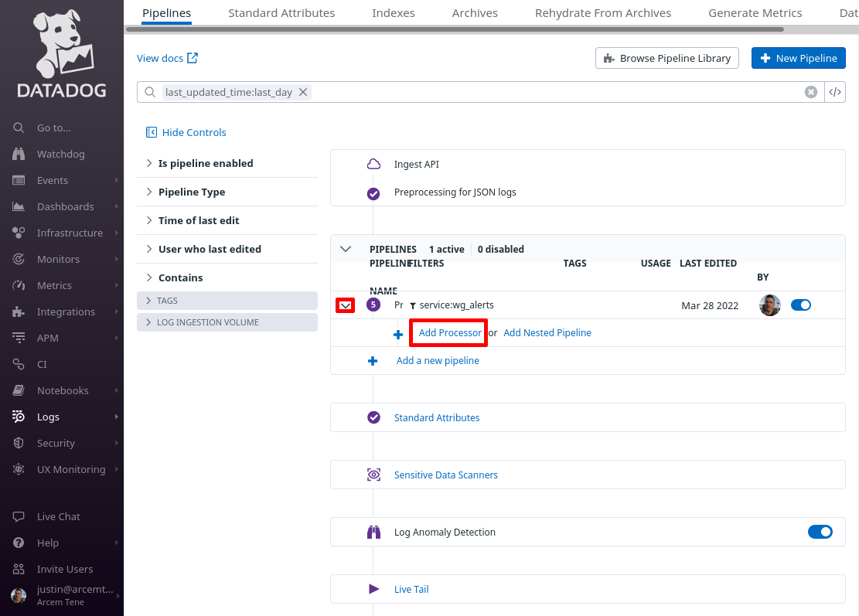Screen dimensions: 859x616
Task: Switch to the Archives tab
Action: [475, 12]
